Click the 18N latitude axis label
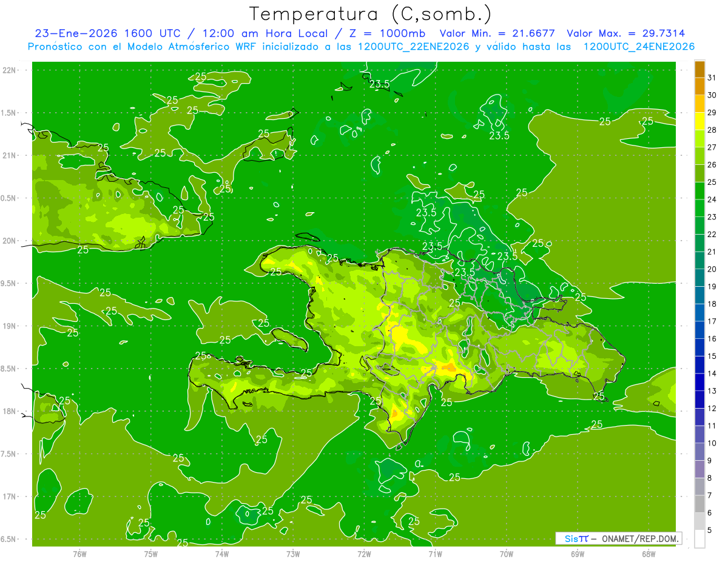Screen dimensions: 728x562 (9, 411)
